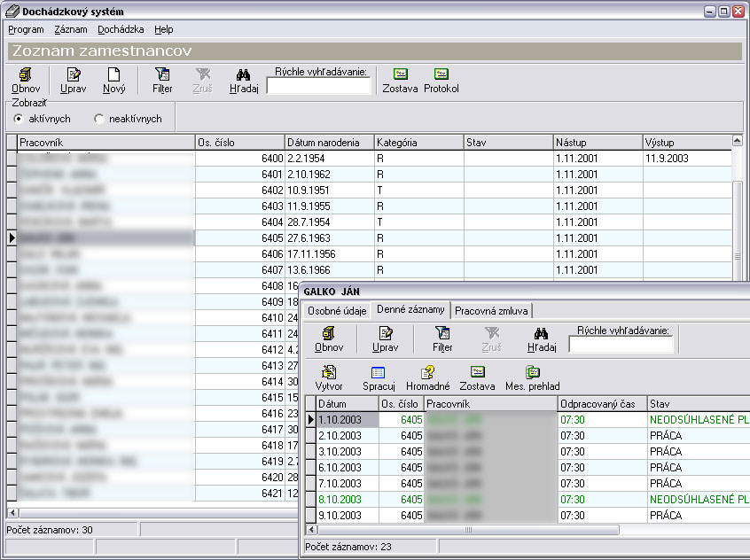Select employee row number 6421
This screenshot has height=560, width=750.
(153, 493)
